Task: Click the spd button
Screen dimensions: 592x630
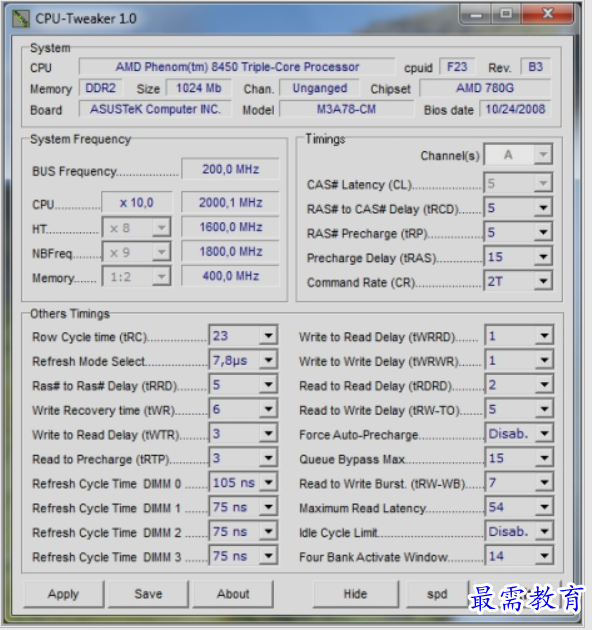Action: [x=437, y=594]
